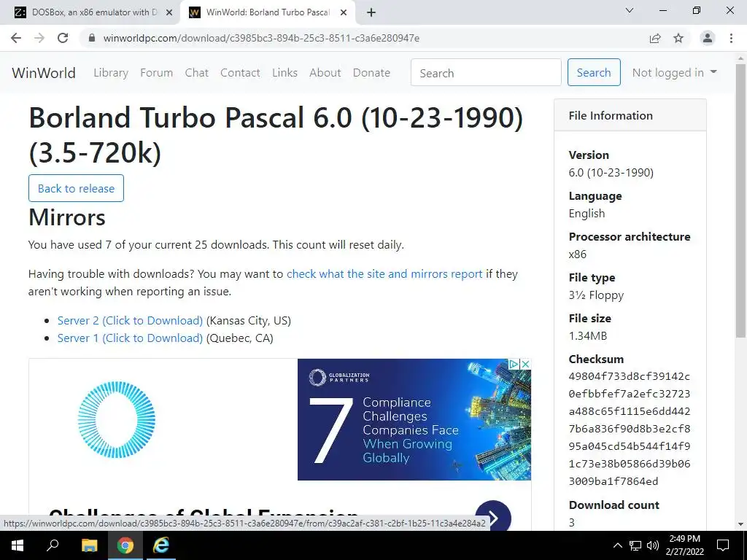747x560 pixels.
Task: Open the taskbar clock and date
Action: 684,545
